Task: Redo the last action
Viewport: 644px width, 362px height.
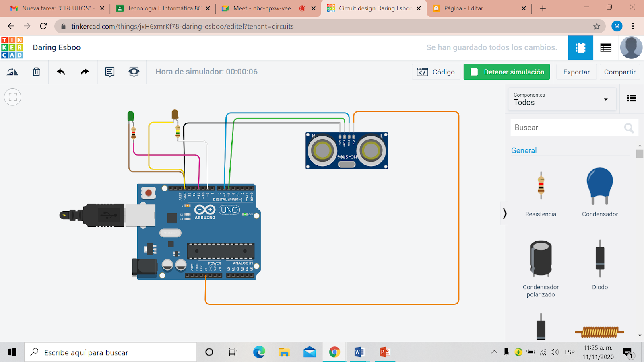Action: 85,72
